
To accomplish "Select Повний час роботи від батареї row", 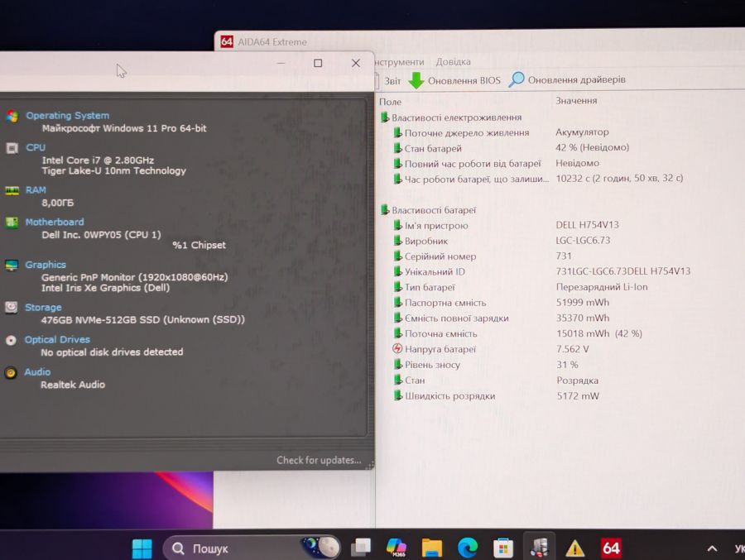I will coord(497,164).
